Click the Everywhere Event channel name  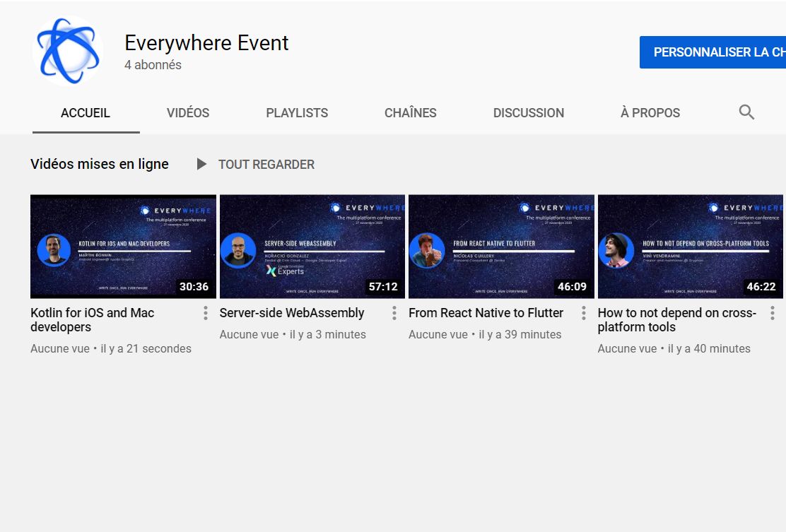206,43
